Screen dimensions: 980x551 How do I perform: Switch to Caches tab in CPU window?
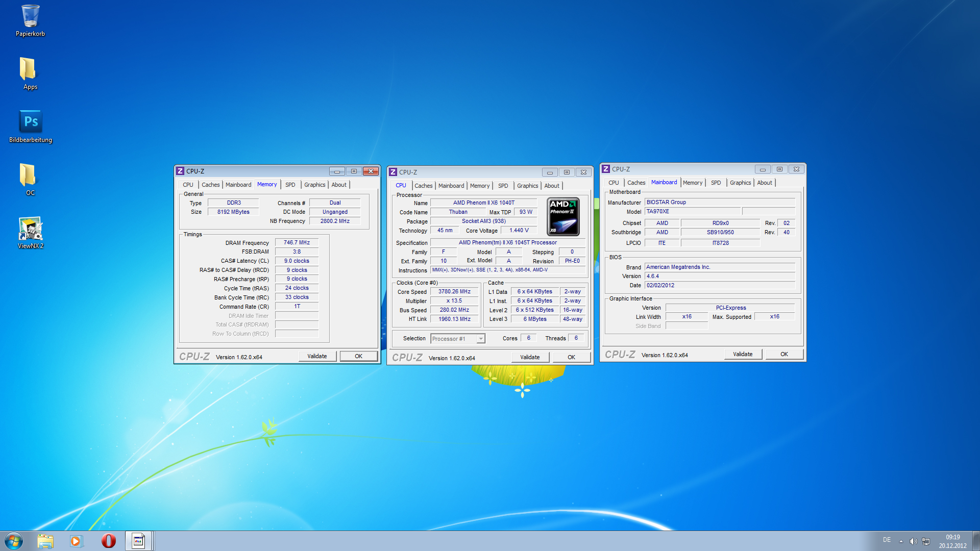click(x=423, y=186)
